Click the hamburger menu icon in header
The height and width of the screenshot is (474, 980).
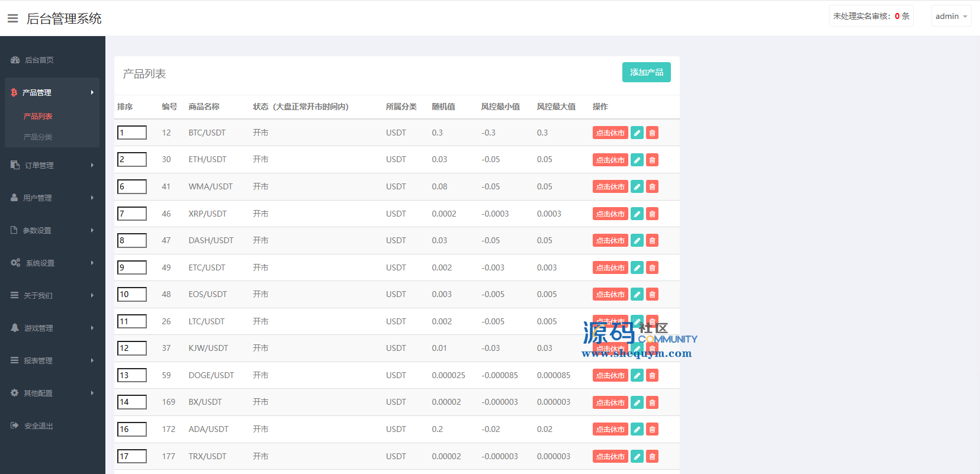point(12,18)
